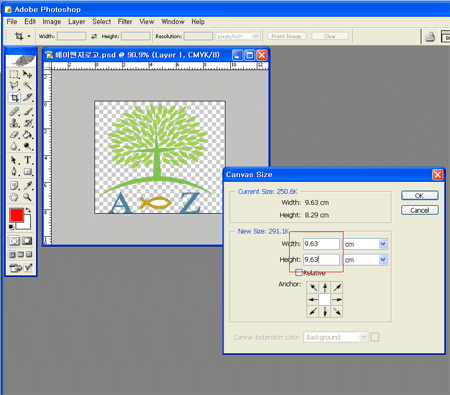Viewport: 450px width, 395px height.
Task: Select the Move tool
Action: tap(28, 74)
